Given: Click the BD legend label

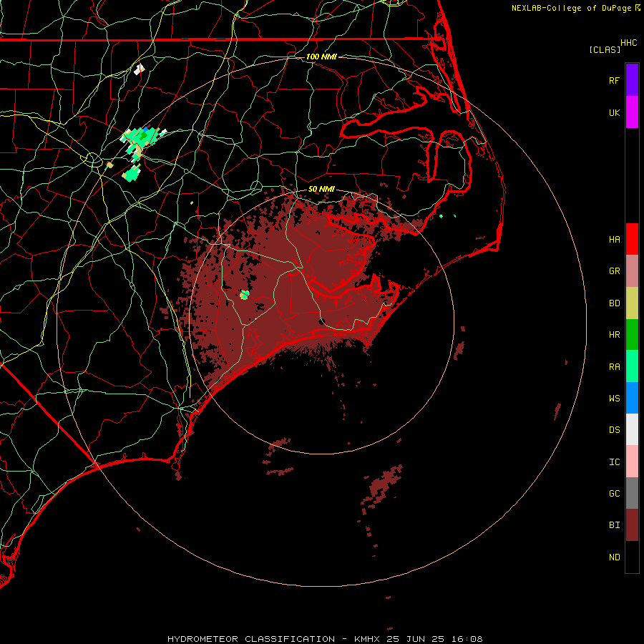Looking at the screenshot, I should point(614,303).
